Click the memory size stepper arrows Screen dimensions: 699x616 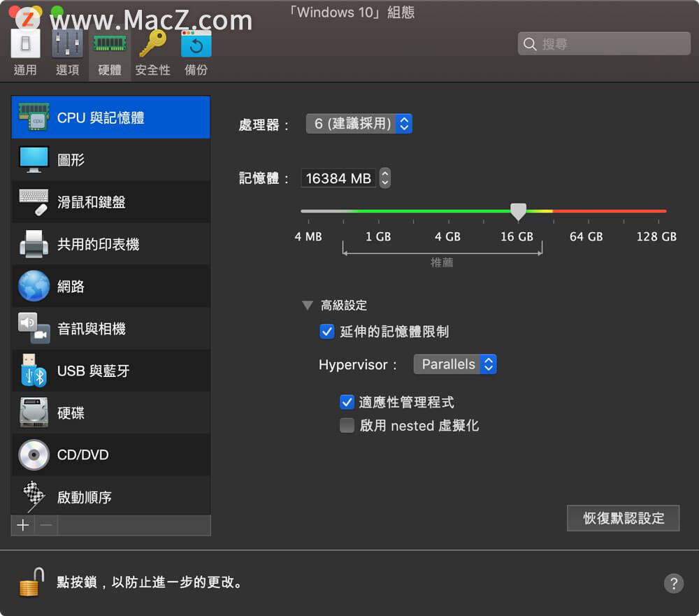tap(384, 178)
